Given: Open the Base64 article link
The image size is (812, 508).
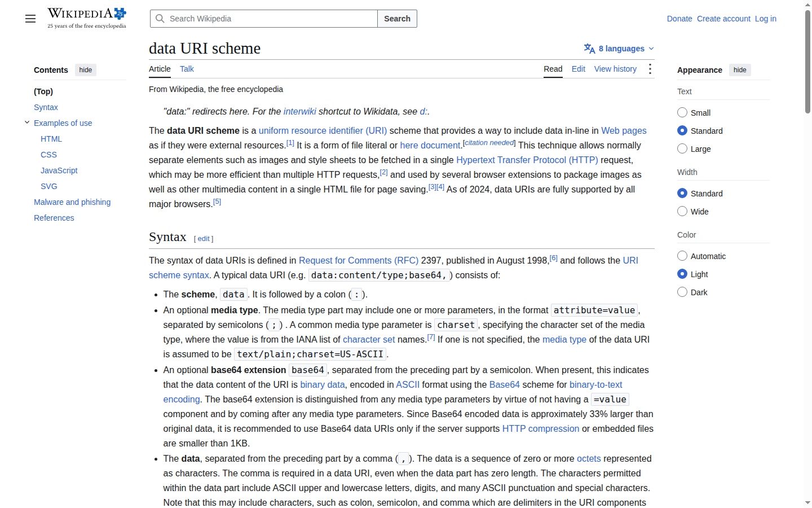Looking at the screenshot, I should tap(505, 384).
